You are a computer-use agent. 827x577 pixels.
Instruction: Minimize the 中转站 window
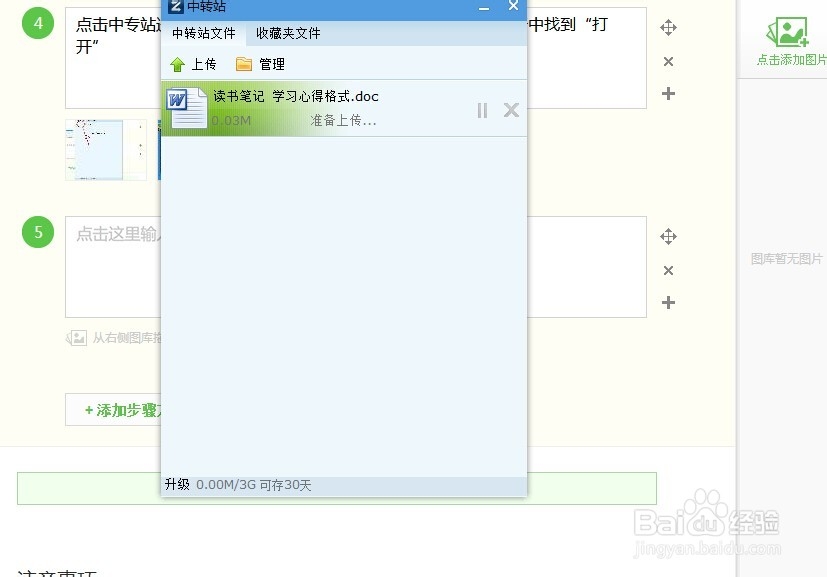(x=484, y=7)
